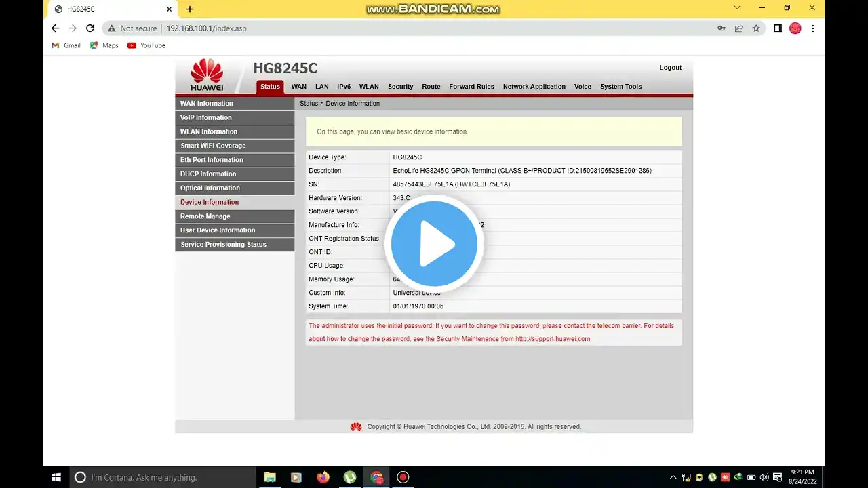Screen dimensions: 868x488
Task: Open the Forward Rules tab
Action: [x=471, y=87]
